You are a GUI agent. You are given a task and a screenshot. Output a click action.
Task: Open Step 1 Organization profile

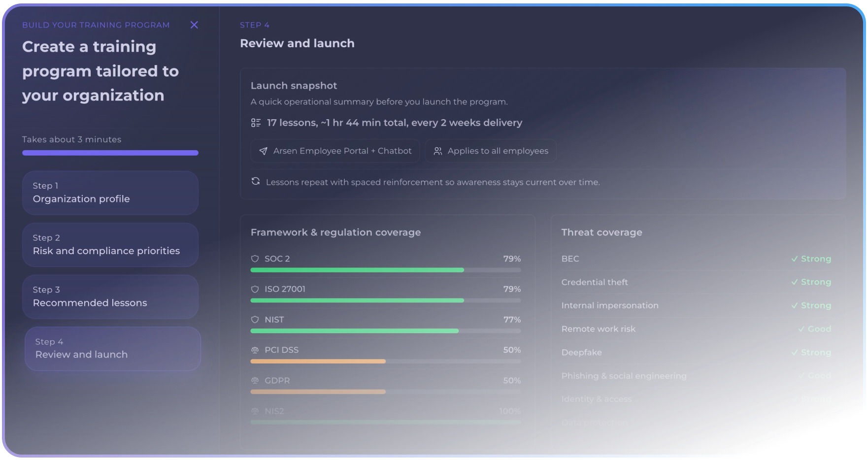pos(110,193)
